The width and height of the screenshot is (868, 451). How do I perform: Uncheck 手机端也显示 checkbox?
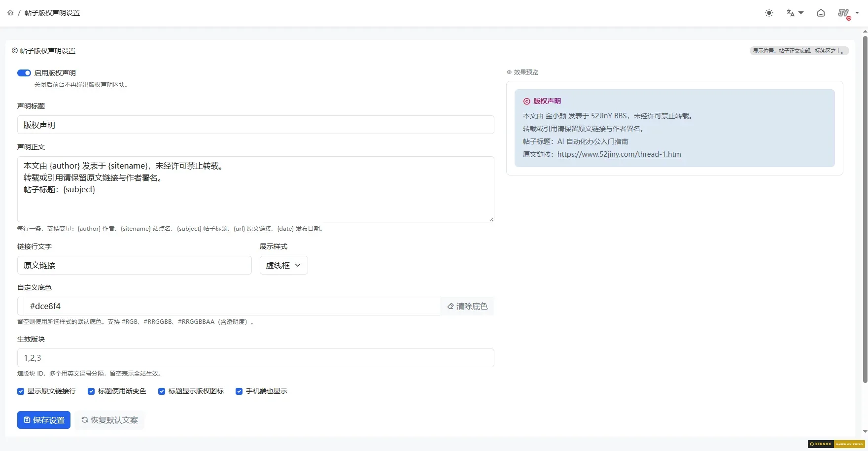coord(239,391)
